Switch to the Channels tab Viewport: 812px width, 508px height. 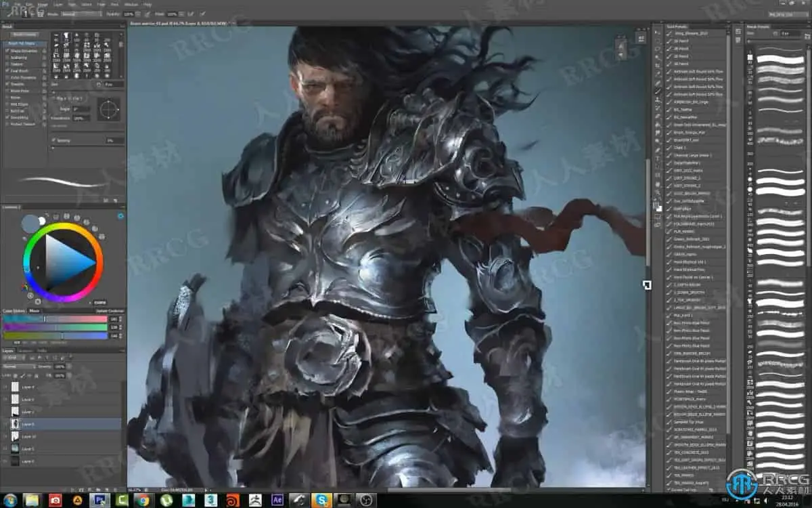tap(26, 351)
